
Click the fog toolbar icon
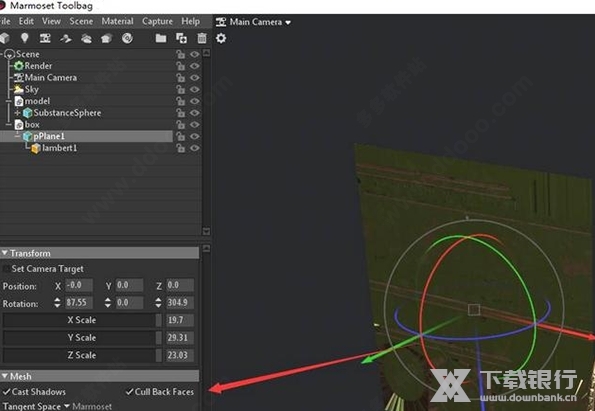(87, 38)
